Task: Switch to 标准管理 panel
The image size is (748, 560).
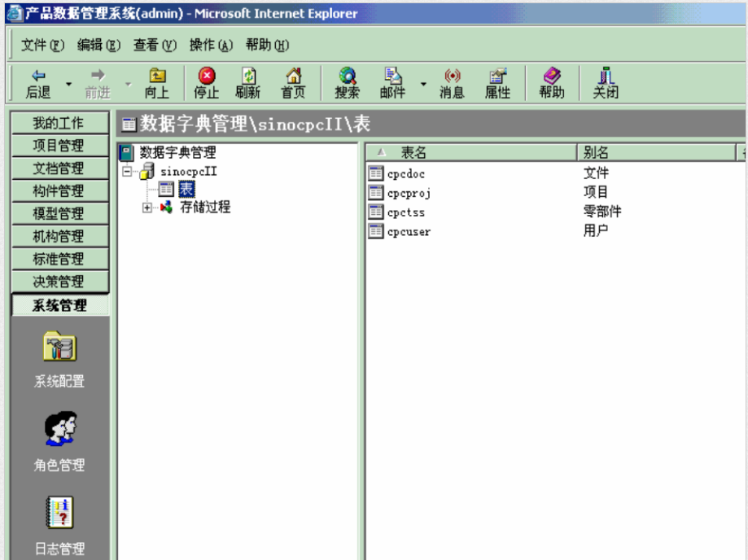Action: (x=60, y=259)
